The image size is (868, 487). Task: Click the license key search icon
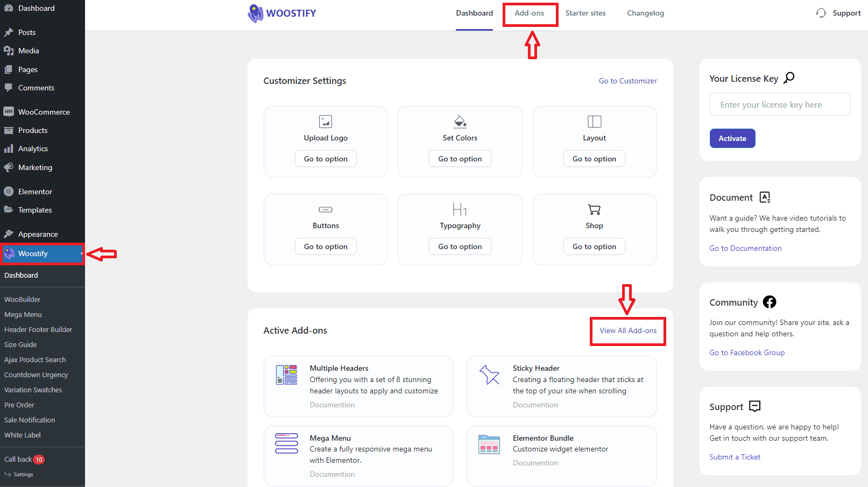pos(789,77)
